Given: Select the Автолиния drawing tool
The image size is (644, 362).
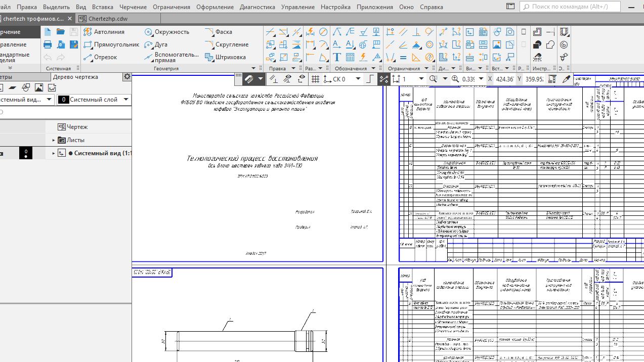Looking at the screenshot, I should click(104, 32).
